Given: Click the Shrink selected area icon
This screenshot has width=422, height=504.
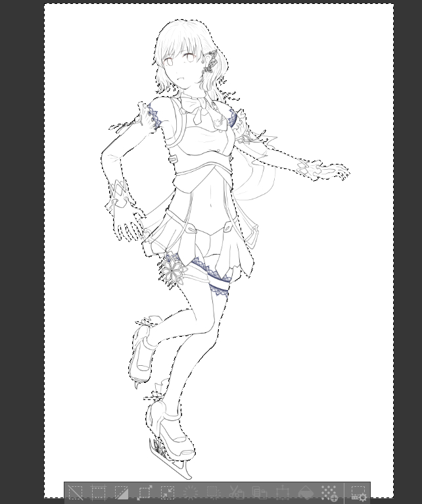Looking at the screenshot, I should tap(168, 492).
